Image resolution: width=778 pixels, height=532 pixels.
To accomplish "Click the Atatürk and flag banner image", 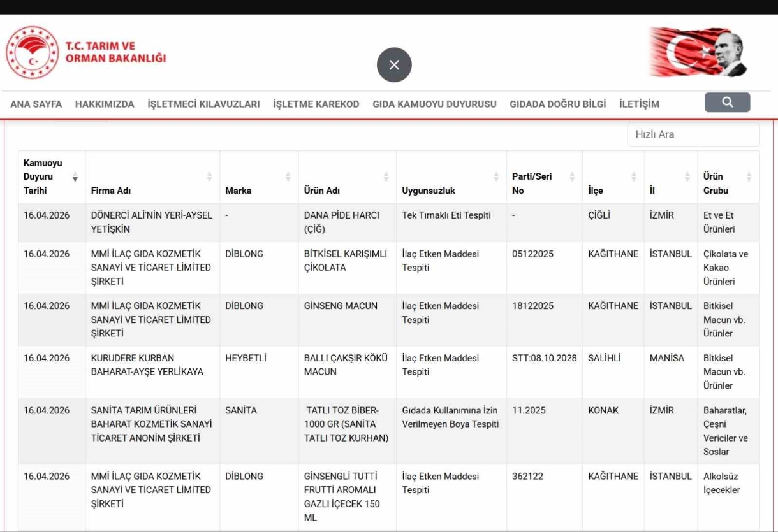I will click(699, 52).
